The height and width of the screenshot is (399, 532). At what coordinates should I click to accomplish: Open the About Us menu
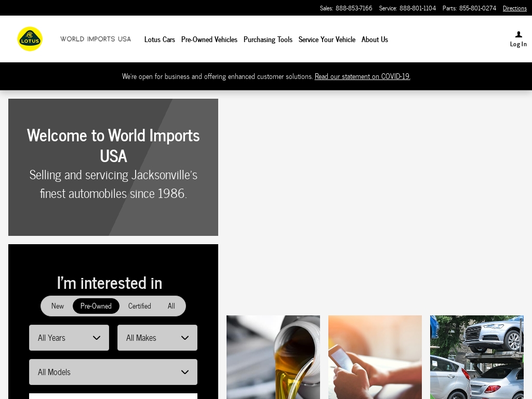(375, 39)
